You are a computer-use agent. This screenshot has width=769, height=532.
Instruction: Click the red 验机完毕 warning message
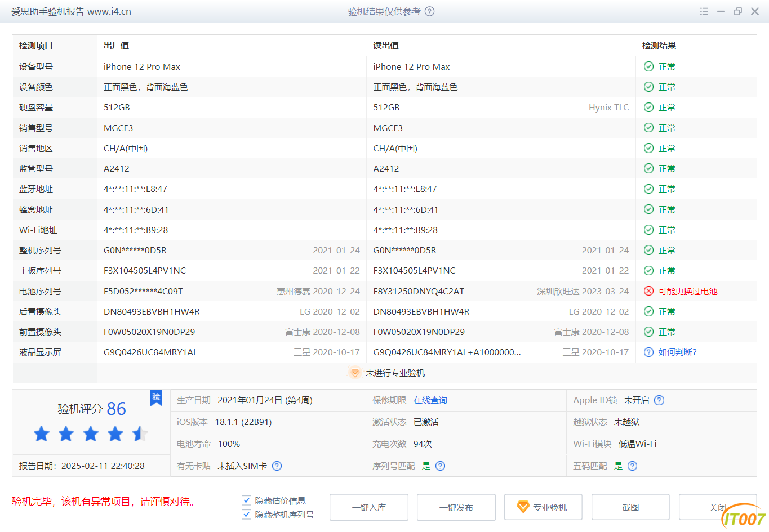(104, 501)
